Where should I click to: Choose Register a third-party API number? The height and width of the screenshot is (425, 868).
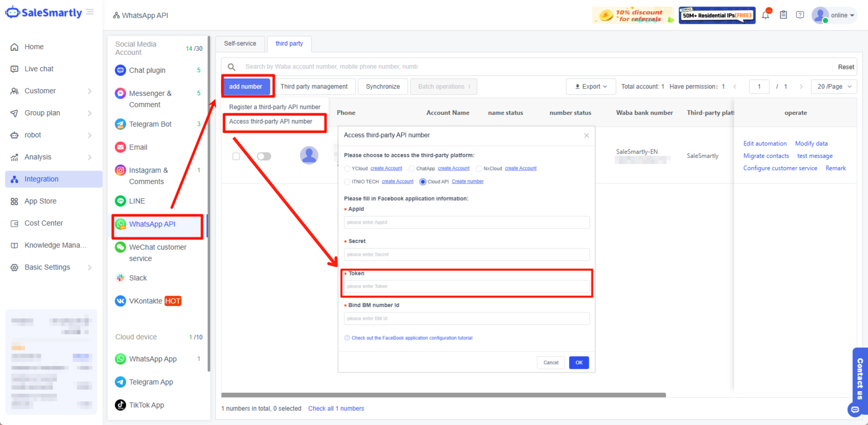tap(275, 107)
